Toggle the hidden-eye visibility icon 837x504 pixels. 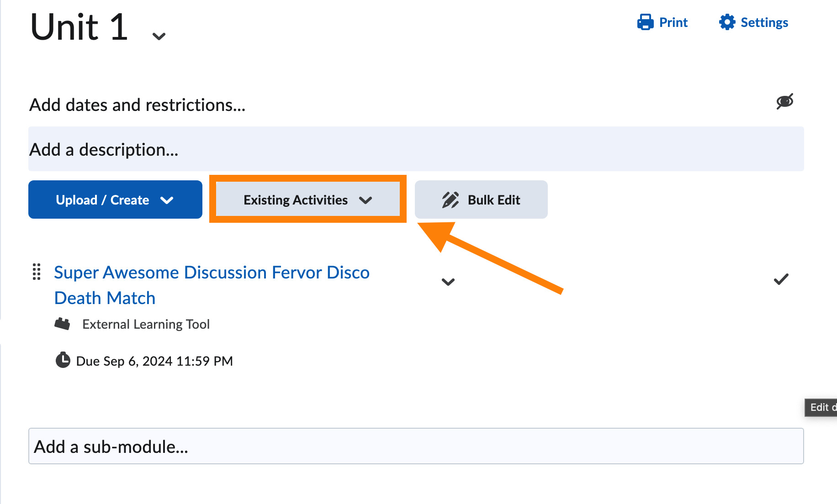click(x=784, y=101)
